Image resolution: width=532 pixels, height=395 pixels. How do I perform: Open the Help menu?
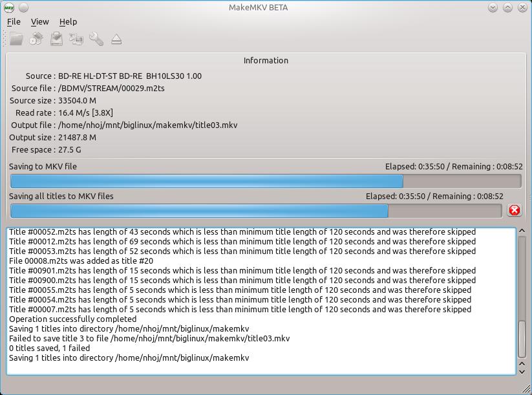tap(68, 21)
